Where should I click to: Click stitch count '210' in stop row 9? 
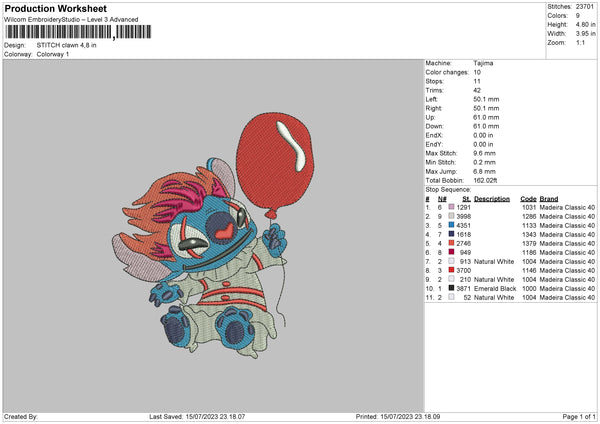click(x=465, y=279)
